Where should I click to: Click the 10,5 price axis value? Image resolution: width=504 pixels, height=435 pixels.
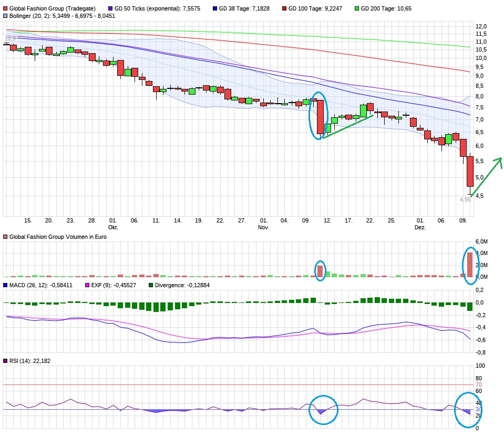click(481, 49)
